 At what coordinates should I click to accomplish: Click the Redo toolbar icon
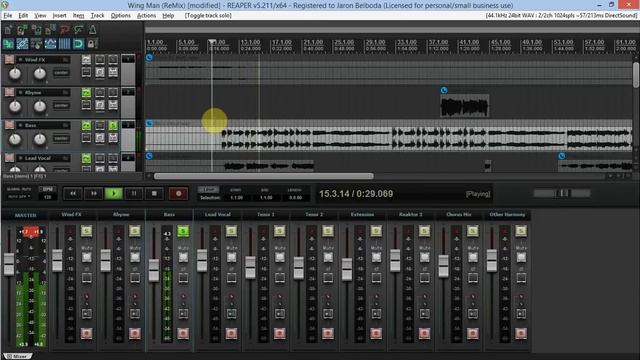[78, 29]
